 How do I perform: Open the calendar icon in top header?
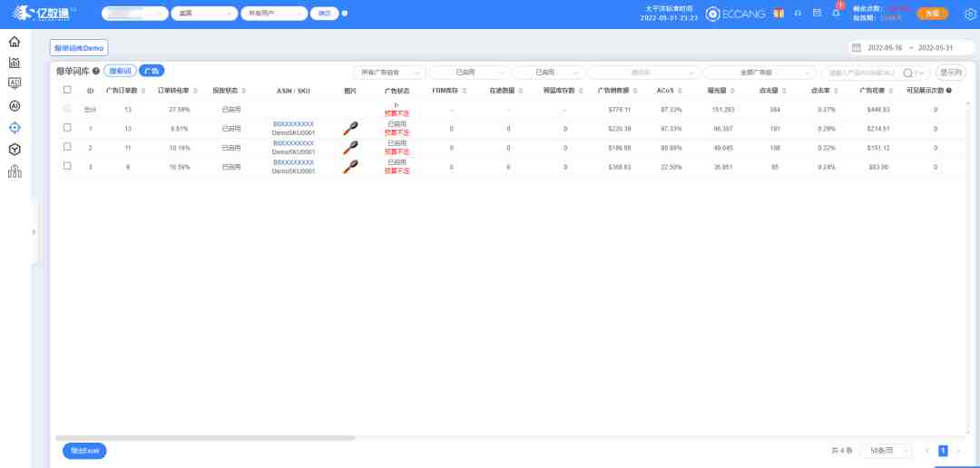pos(817,13)
